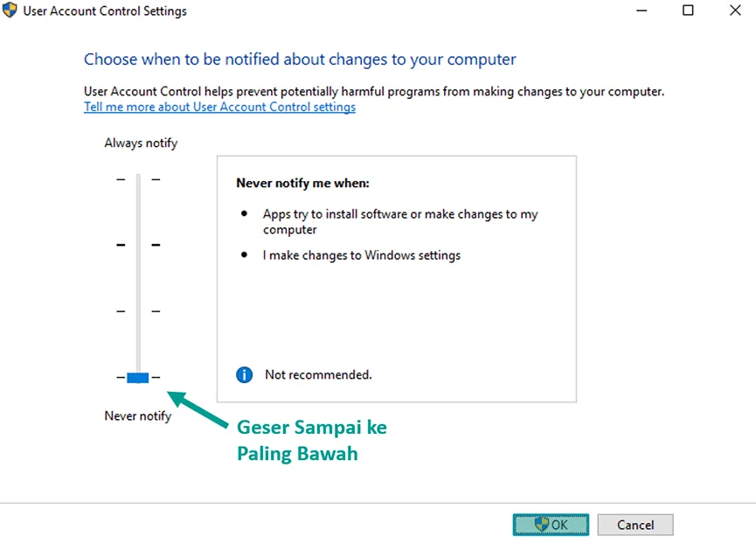This screenshot has height=558, width=756.
Task: Close the User Account Control Settings window
Action: click(x=735, y=10)
